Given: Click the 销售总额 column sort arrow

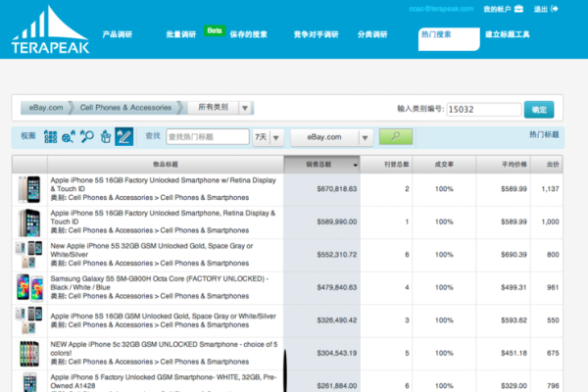Looking at the screenshot, I should pos(355,165).
